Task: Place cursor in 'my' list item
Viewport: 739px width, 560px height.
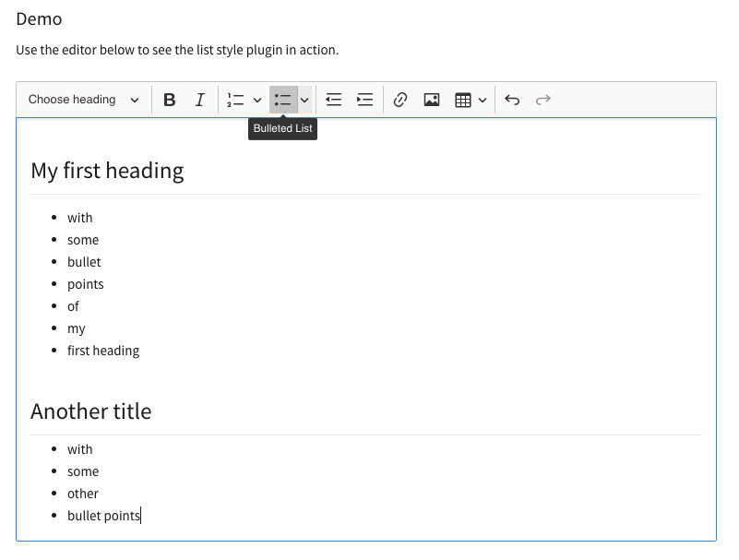Action: [x=77, y=328]
